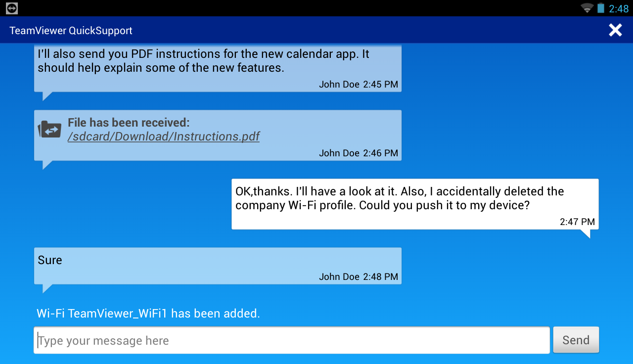Click the 'File has been received:' label
The width and height of the screenshot is (633, 364).
click(x=129, y=123)
